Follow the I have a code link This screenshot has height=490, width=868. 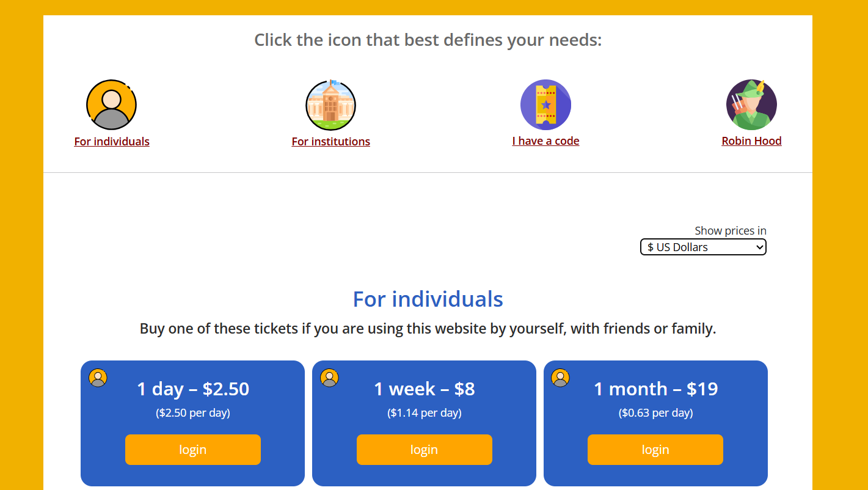[x=545, y=141]
